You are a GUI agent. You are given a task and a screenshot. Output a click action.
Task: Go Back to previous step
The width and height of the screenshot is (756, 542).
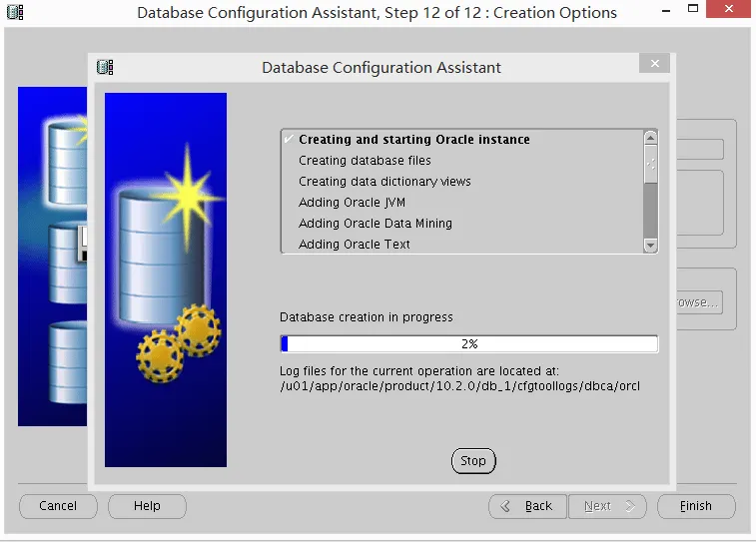tap(527, 506)
